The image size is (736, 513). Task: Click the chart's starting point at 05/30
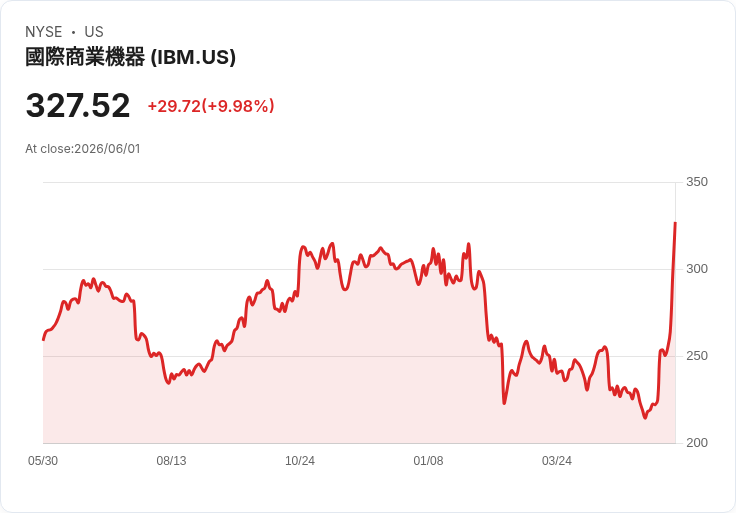[43, 340]
